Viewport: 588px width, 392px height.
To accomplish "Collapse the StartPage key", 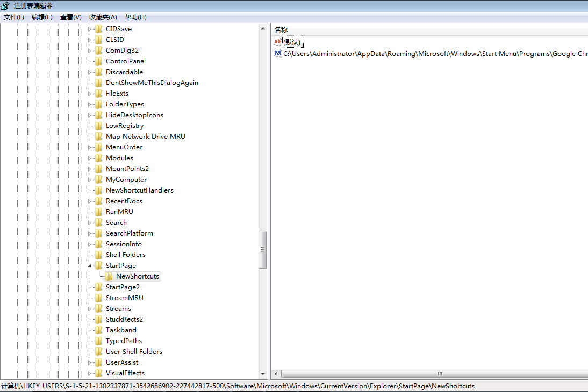I will (x=89, y=266).
